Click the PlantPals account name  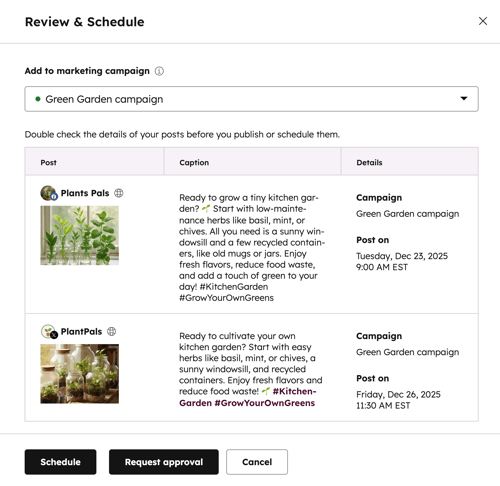(81, 331)
